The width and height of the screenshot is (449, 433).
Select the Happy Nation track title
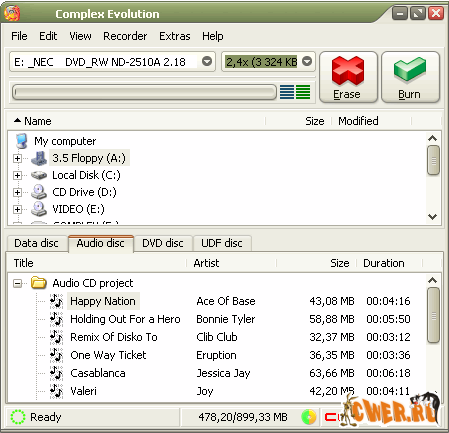(x=103, y=301)
